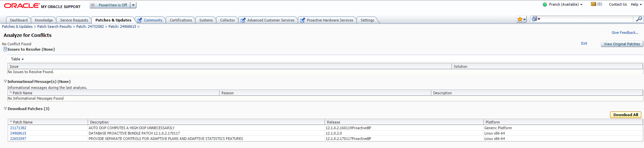Viewport: 644px width, 148px height.
Task: Open PowerView dropdown arrow
Action: [x=133, y=5]
